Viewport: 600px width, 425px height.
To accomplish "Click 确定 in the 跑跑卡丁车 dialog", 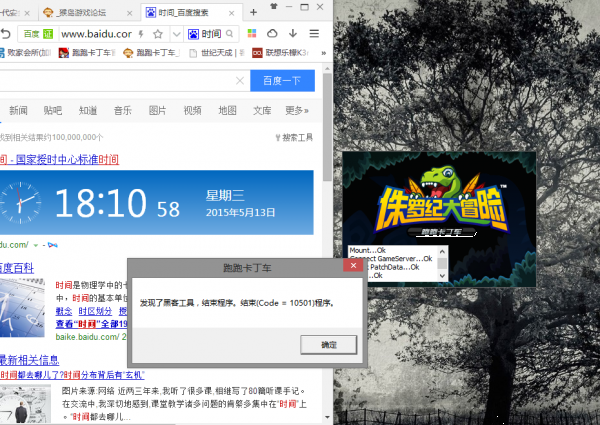I will [329, 345].
